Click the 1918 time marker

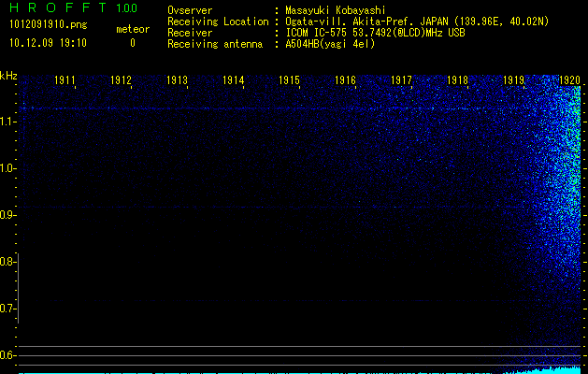pos(457,79)
